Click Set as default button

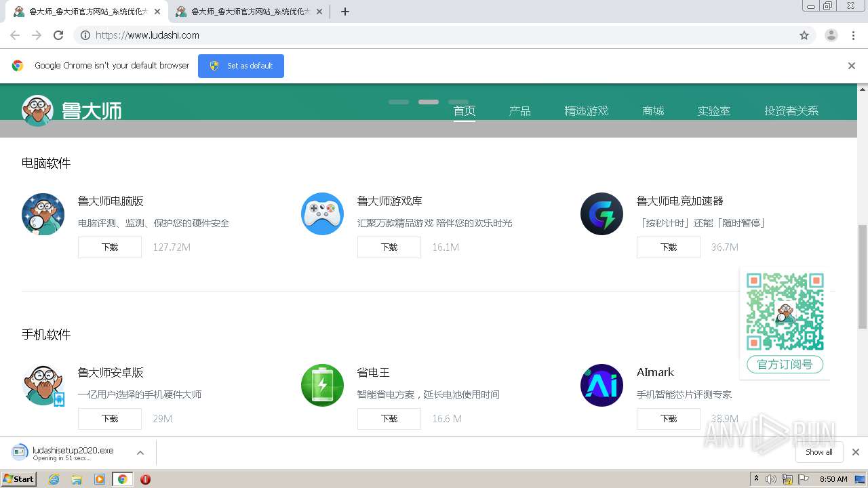coord(241,66)
